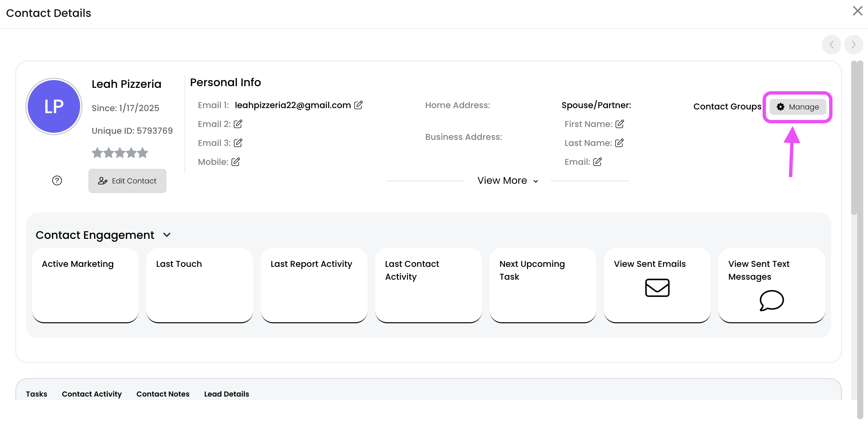Edit the Email 3 field icon

click(x=238, y=143)
